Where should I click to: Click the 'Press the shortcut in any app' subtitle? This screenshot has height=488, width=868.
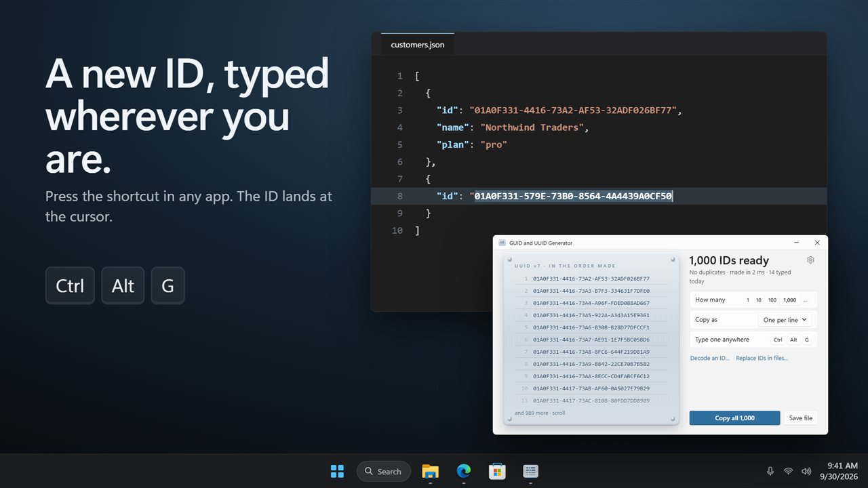coord(189,207)
